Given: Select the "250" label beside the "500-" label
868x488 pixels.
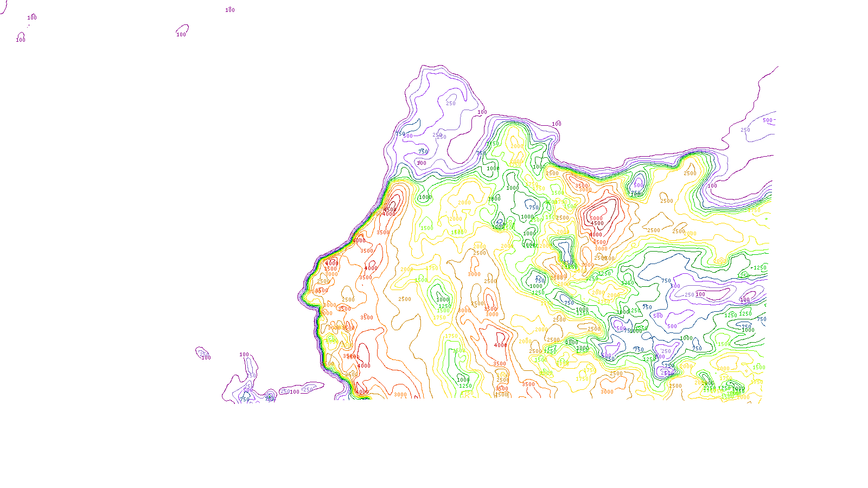Looking at the screenshot, I should [x=745, y=130].
